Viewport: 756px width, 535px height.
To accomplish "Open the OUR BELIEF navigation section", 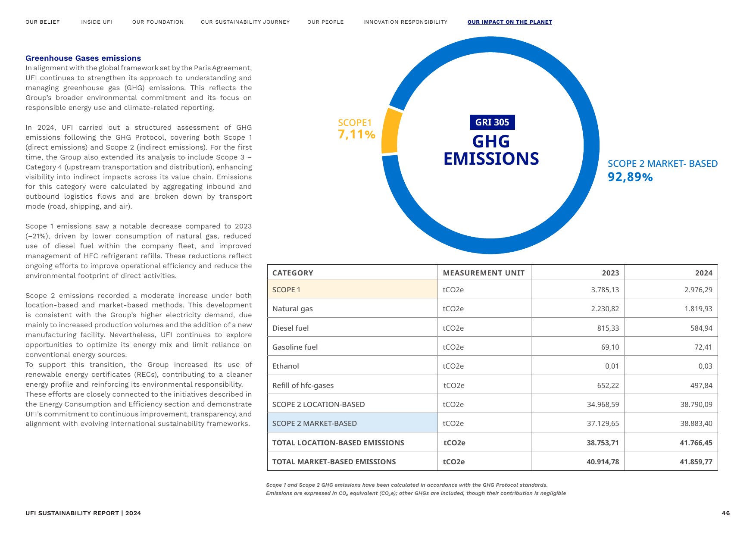I will pos(43,22).
